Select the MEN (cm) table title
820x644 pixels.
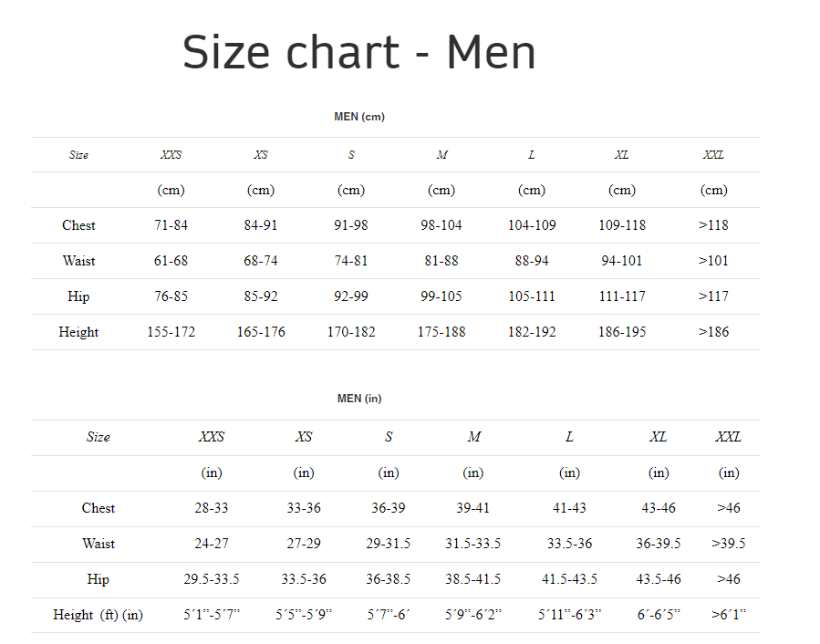(x=359, y=117)
